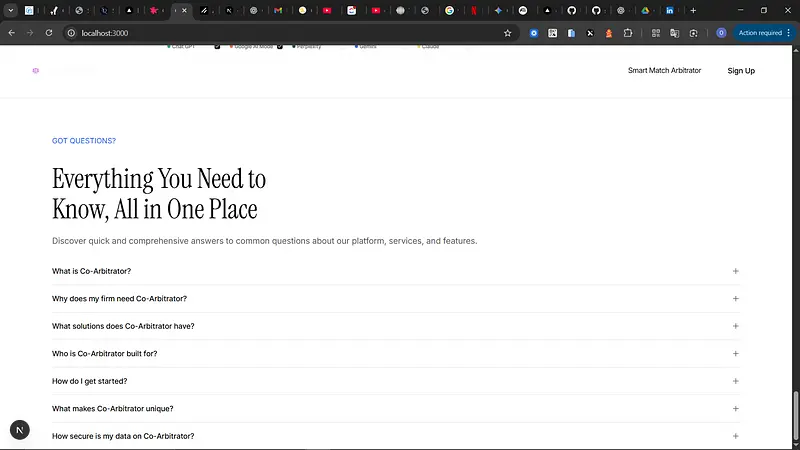Switch to the Gmail browser tab
800x450 pixels.
pos(278,10)
